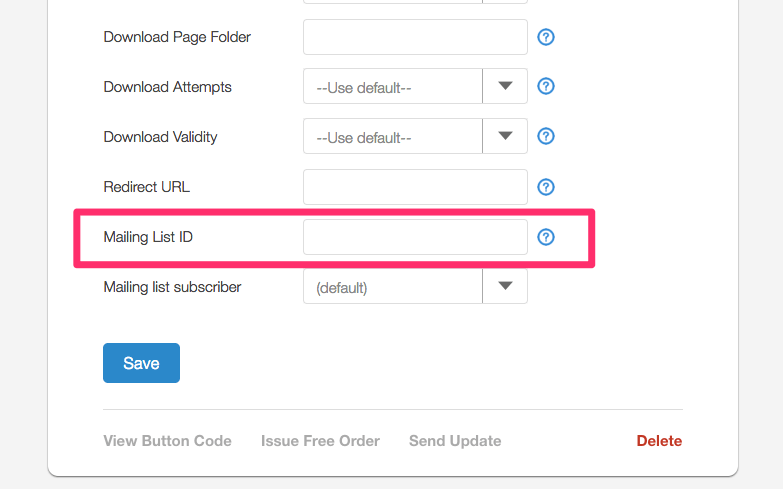Focus the Mailing List ID input field
This screenshot has width=783, height=489.
pyautogui.click(x=415, y=237)
